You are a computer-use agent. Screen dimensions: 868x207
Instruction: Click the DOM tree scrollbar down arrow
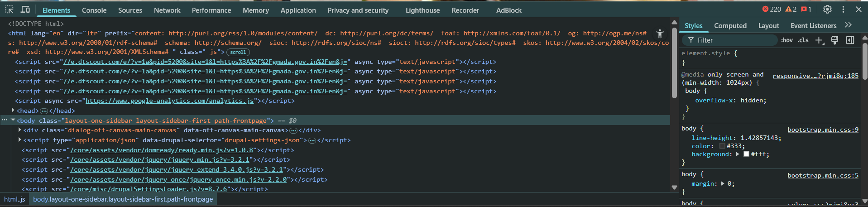pyautogui.click(x=674, y=187)
